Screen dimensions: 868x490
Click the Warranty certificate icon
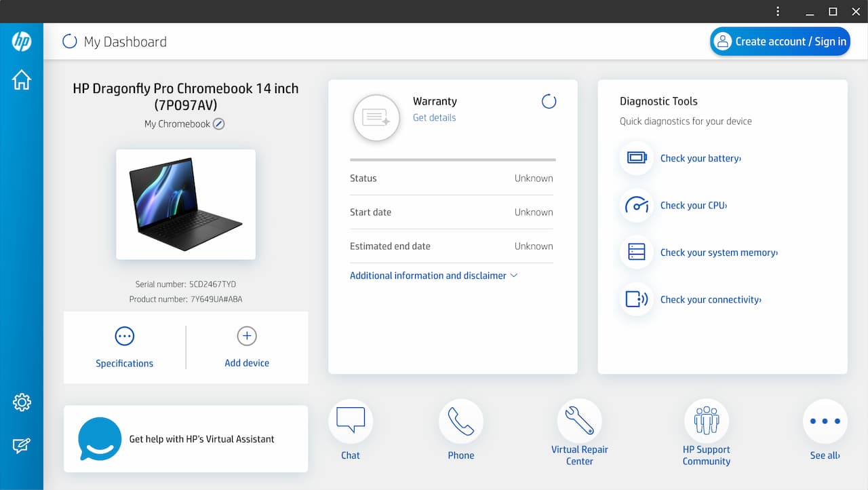376,117
